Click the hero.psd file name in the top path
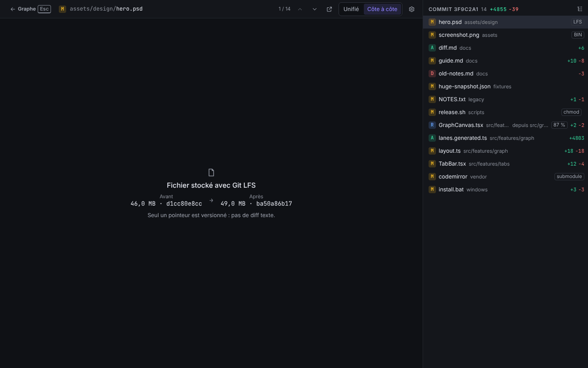The width and height of the screenshot is (588, 368). click(129, 9)
